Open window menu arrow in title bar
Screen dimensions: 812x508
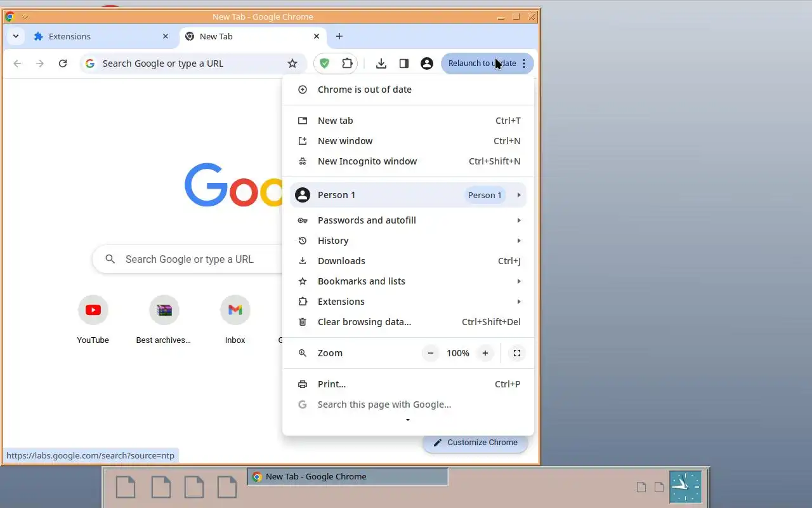(25, 17)
